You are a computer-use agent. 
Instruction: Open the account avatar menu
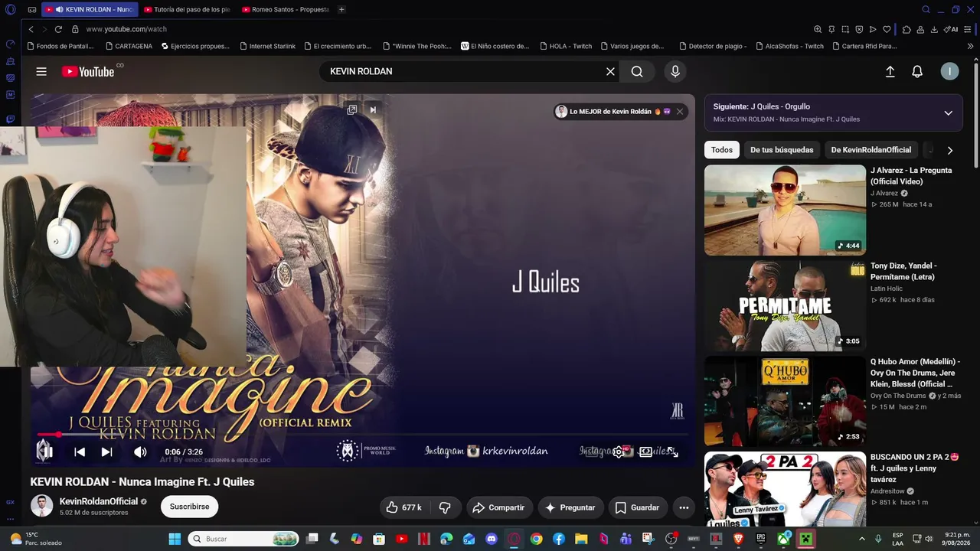[x=949, y=71]
